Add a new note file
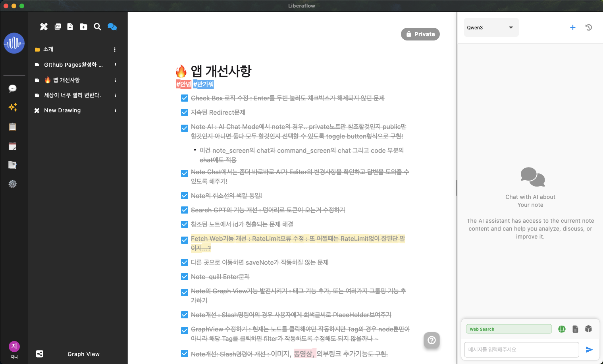This screenshot has height=364, width=603. [70, 27]
